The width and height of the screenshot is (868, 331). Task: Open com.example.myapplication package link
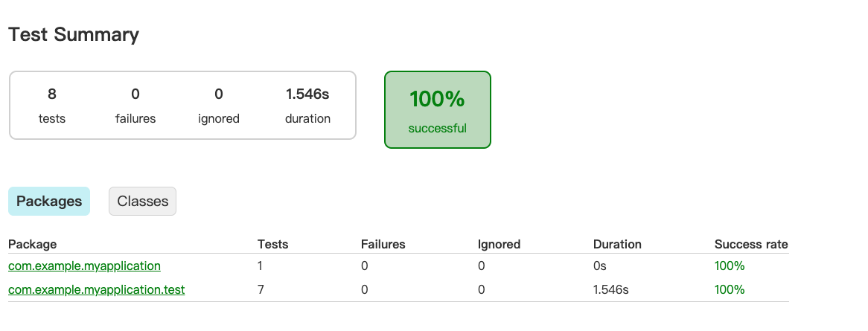84,266
